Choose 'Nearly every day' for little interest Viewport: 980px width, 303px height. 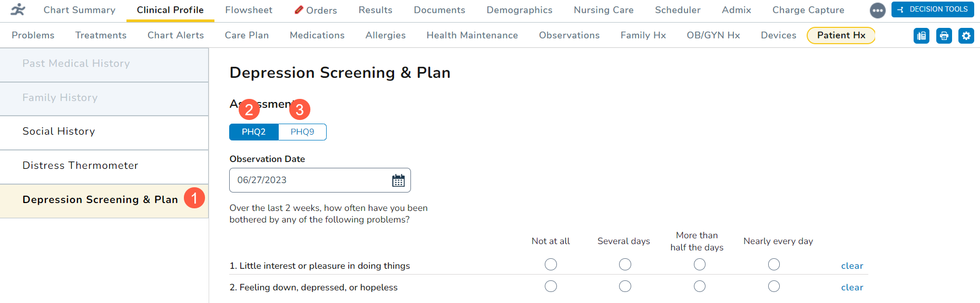pos(773,265)
